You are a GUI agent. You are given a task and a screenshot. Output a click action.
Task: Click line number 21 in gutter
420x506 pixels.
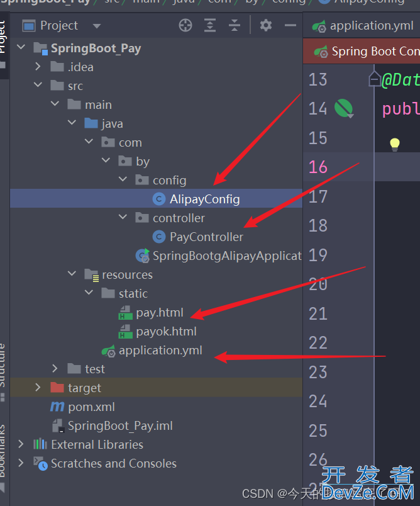[318, 313]
